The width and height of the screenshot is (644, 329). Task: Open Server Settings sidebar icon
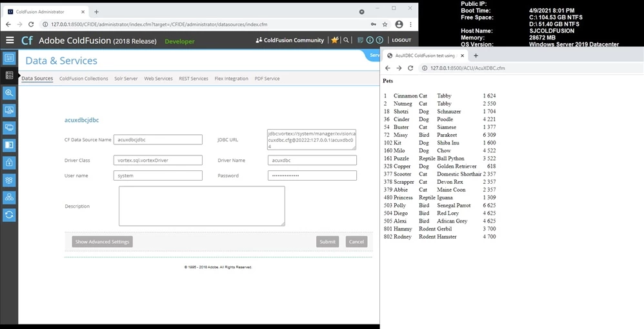click(9, 58)
